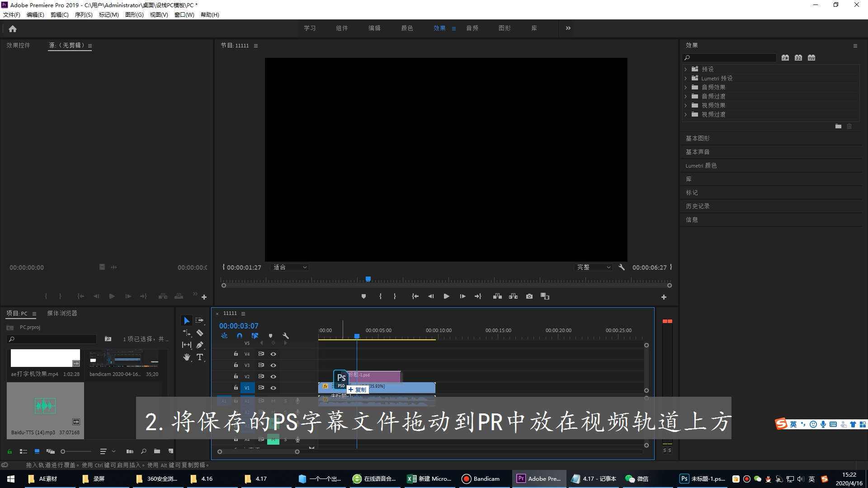868x488 pixels.
Task: Go to the Home screen icon
Action: 13,28
